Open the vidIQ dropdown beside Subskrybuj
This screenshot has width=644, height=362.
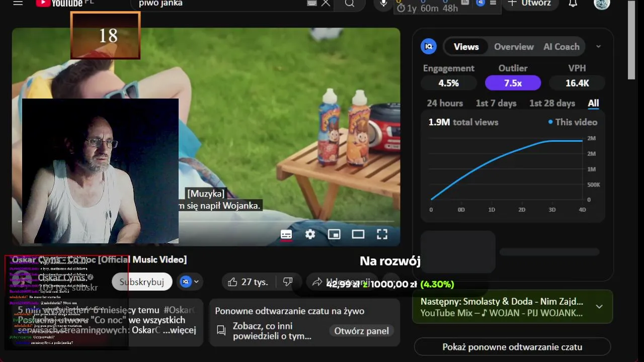pyautogui.click(x=190, y=282)
